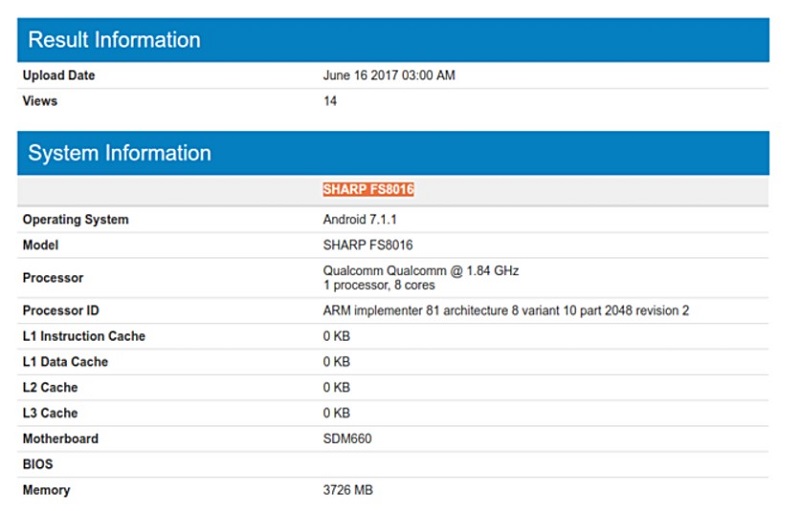Click the 0 KB value for L2 Cache
The height and width of the screenshot is (511, 800).
[337, 388]
